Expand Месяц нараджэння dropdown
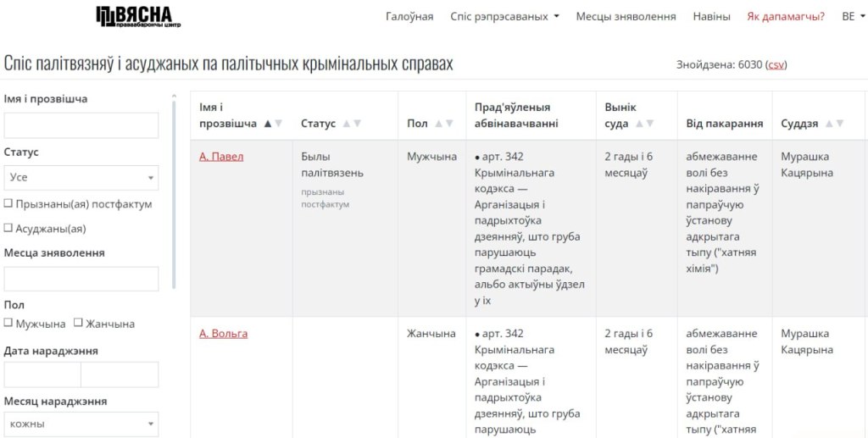Image resolution: width=868 pixels, height=438 pixels. pyautogui.click(x=81, y=424)
